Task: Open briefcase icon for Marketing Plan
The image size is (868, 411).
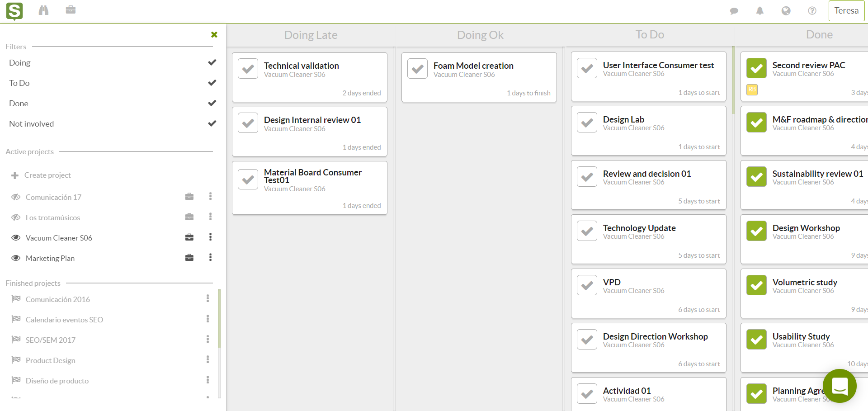Action: (189, 258)
